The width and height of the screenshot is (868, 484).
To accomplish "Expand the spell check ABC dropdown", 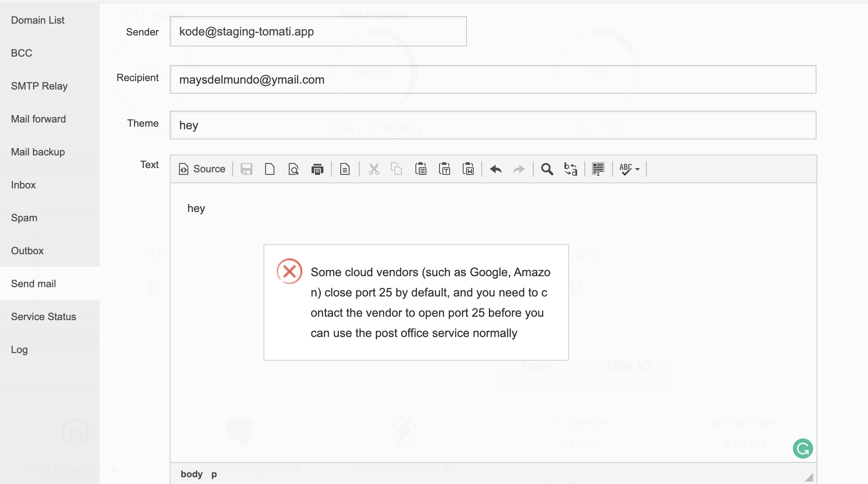I will [629, 169].
